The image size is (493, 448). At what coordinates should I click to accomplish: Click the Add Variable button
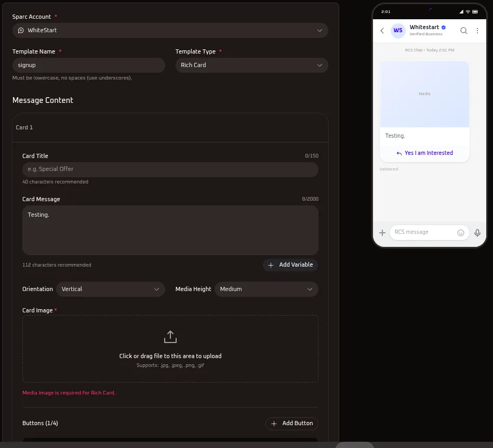coord(290,265)
